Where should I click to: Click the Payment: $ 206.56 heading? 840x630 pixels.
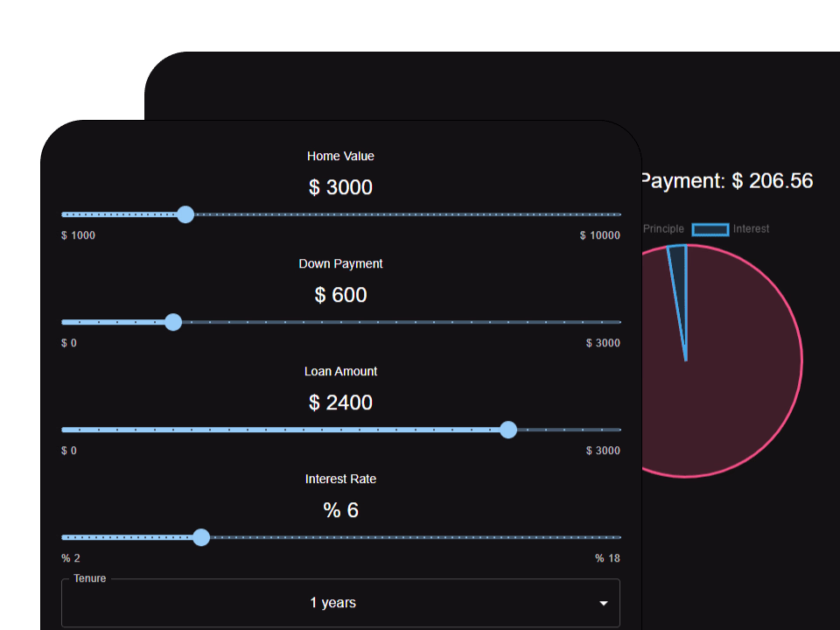[x=727, y=181]
